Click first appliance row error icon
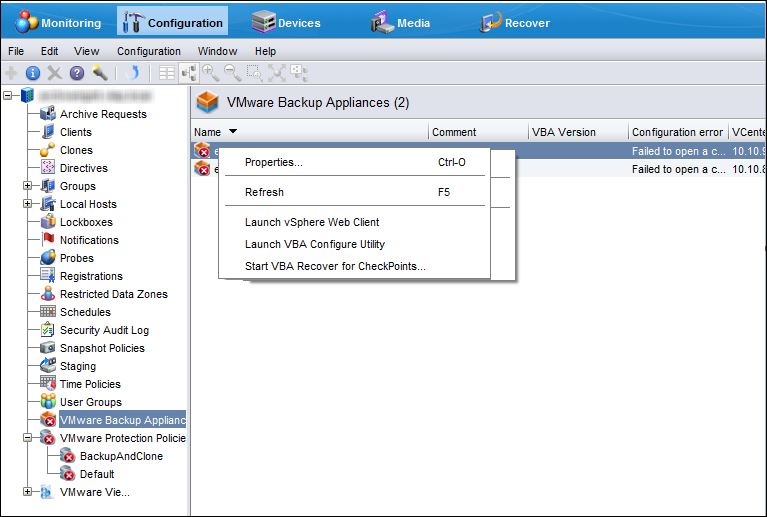 [202, 150]
